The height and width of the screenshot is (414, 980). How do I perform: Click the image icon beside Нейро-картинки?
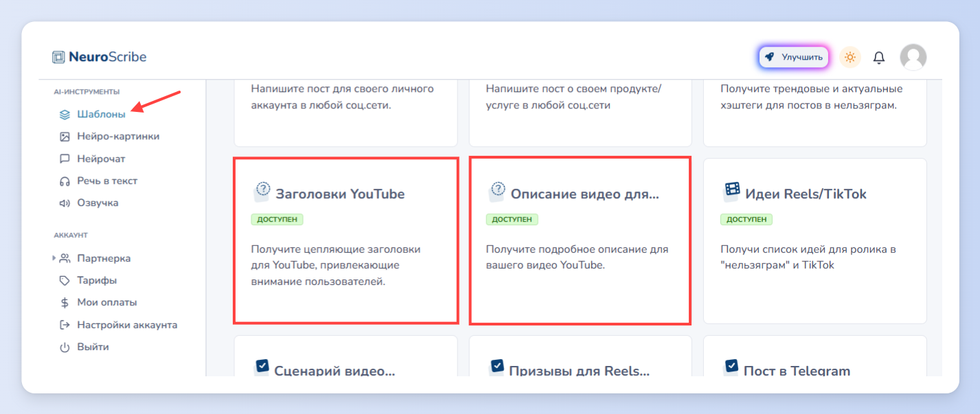click(x=65, y=137)
